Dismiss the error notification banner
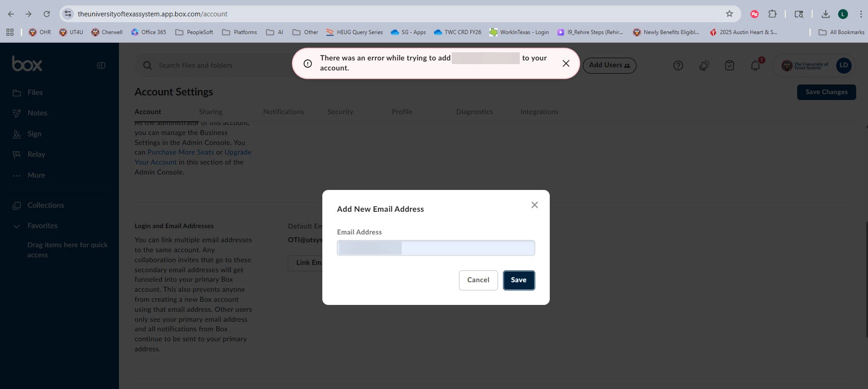 coord(566,64)
